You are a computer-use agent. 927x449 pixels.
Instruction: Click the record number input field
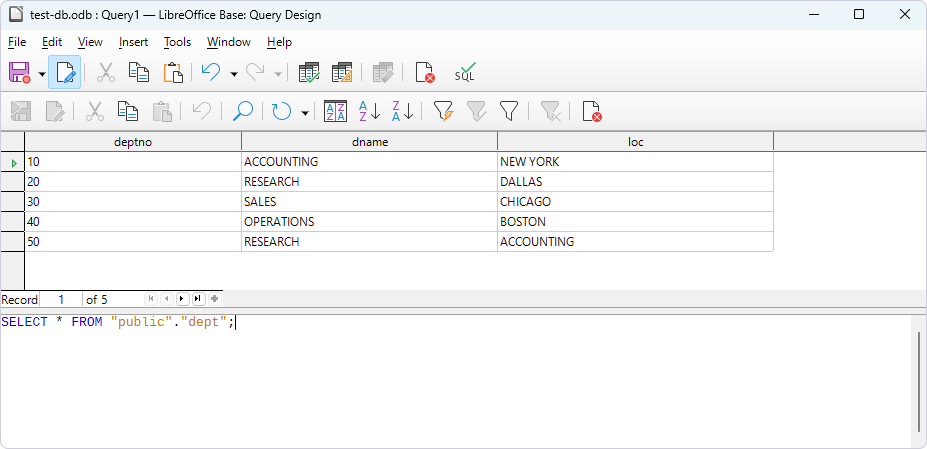pyautogui.click(x=61, y=299)
